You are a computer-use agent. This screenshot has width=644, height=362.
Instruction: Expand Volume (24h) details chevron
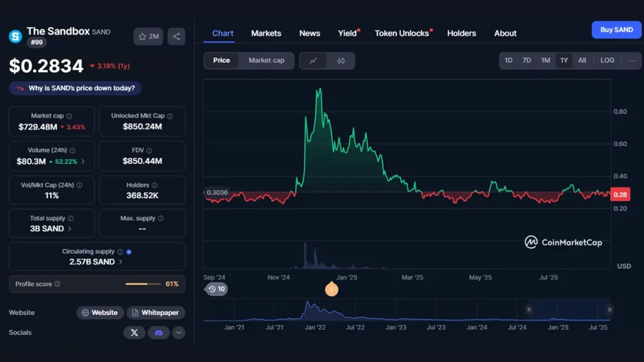[83, 162]
